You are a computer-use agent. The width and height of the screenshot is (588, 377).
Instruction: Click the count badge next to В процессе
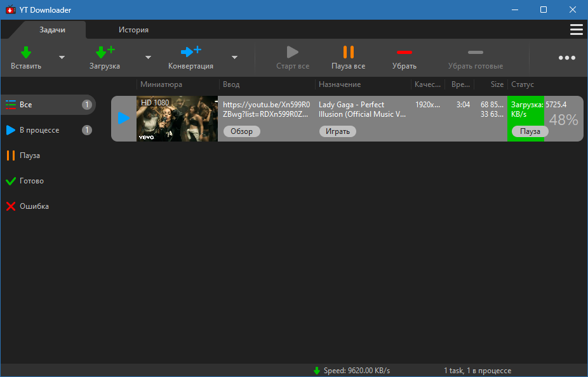point(86,130)
